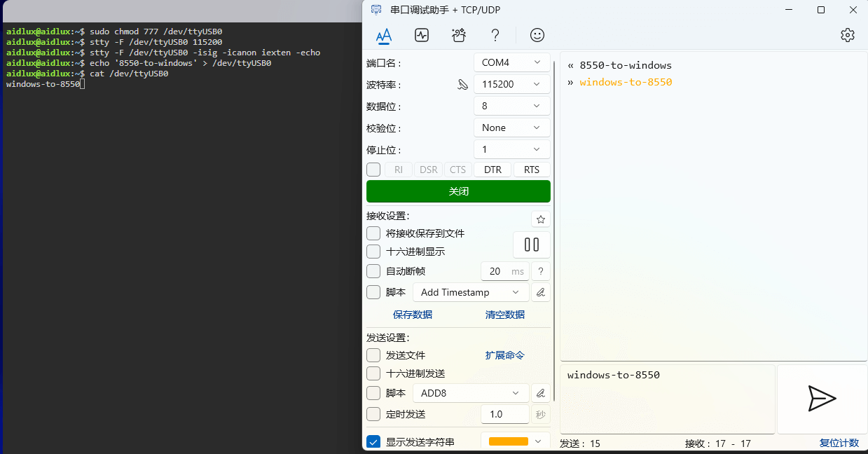This screenshot has width=868, height=454.
Task: Click the send text box containing windows-to-8550
Action: [667, 398]
